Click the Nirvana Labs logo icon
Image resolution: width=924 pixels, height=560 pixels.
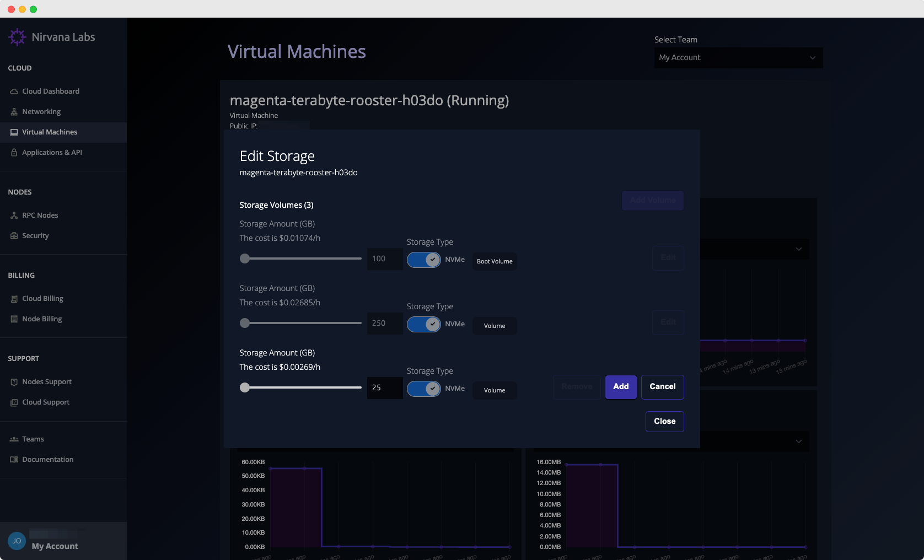click(17, 37)
